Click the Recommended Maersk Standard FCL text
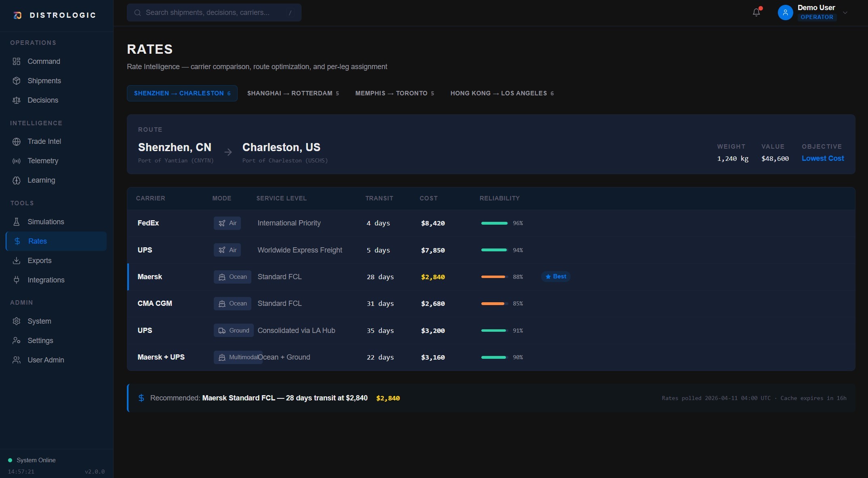 coord(259,398)
